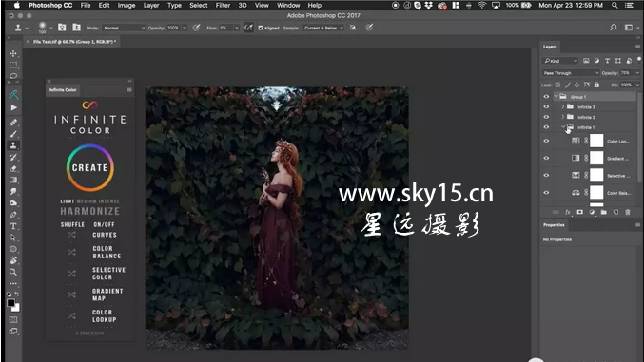Image resolution: width=644 pixels, height=362 pixels.
Task: Hide the Selective Color layer
Action: [x=546, y=175]
